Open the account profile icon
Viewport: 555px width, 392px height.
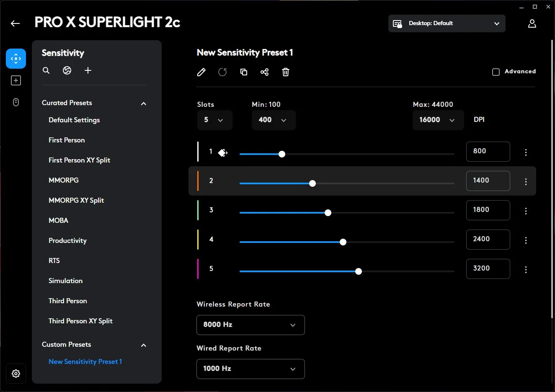click(x=532, y=23)
